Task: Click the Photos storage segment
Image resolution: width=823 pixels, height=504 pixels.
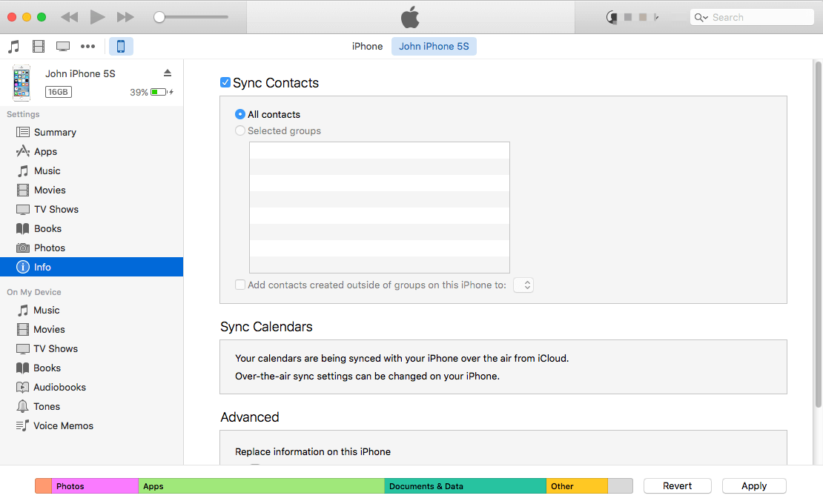Action: pos(95,486)
